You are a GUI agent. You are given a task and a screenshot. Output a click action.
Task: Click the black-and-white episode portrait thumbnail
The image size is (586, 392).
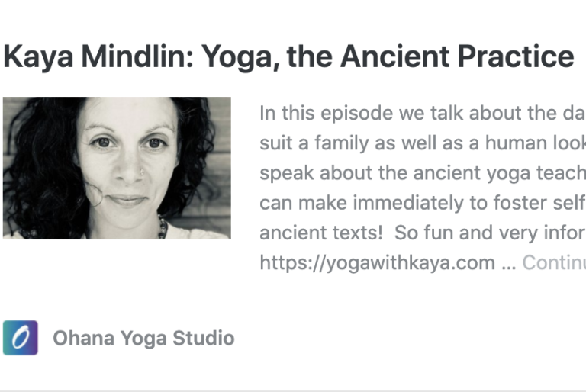117,168
